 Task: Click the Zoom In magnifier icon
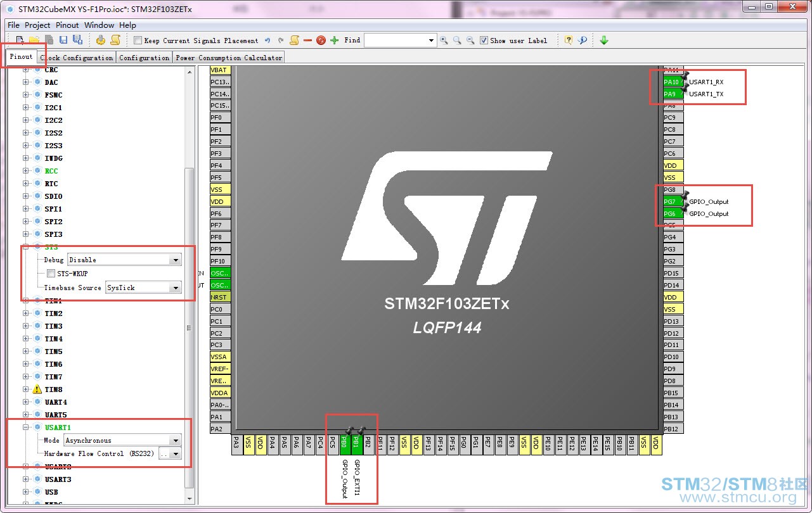click(444, 41)
